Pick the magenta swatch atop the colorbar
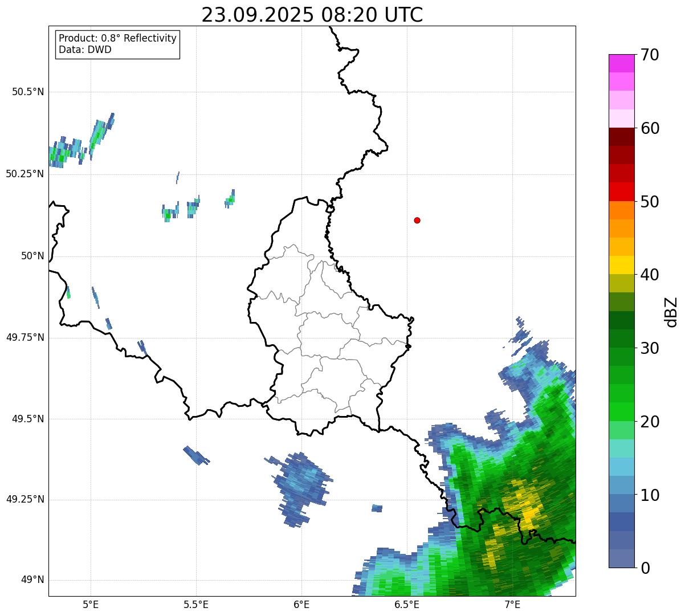The height and width of the screenshot is (616, 685). point(621,63)
